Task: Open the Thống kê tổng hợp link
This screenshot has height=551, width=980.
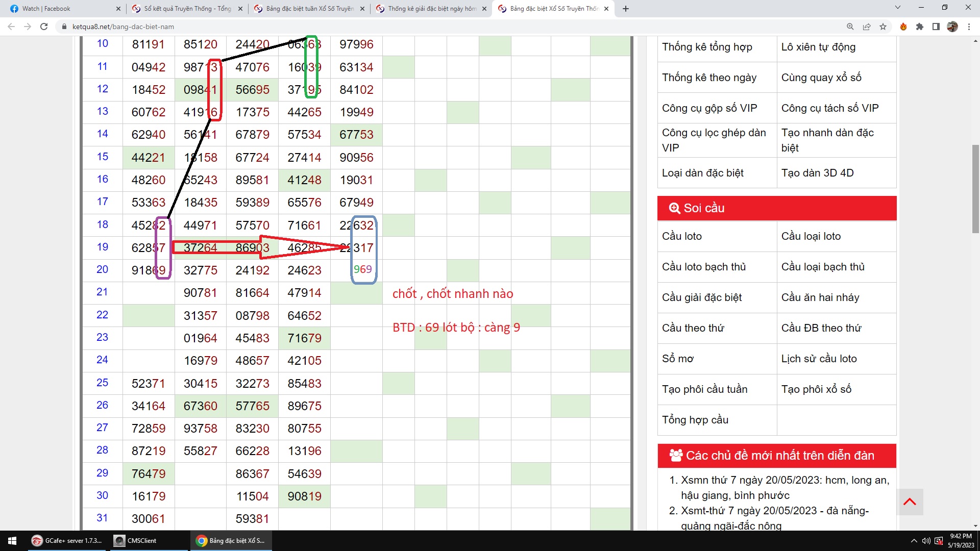Action: tap(707, 47)
